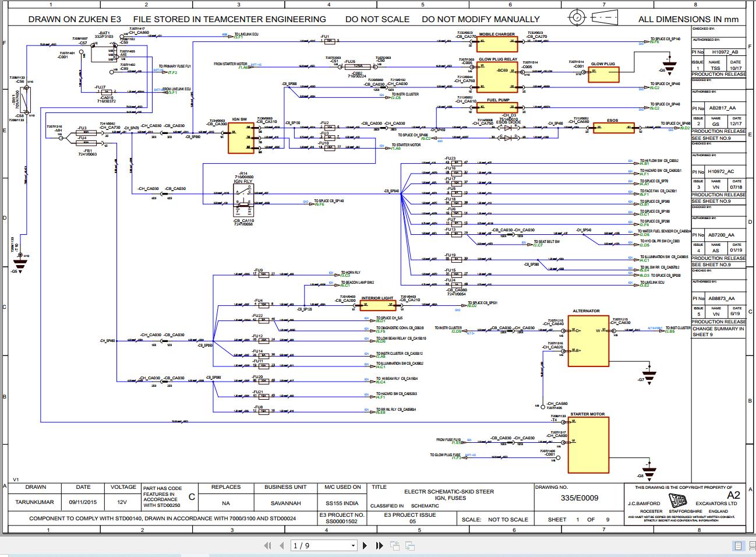The width and height of the screenshot is (756, 557).
Task: Select the ALTERNATOR component block
Action: click(588, 341)
